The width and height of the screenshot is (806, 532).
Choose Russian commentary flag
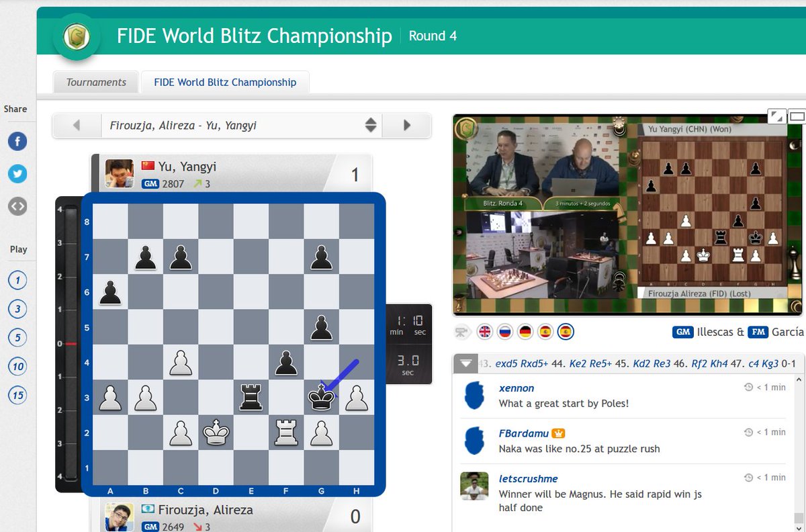click(504, 332)
